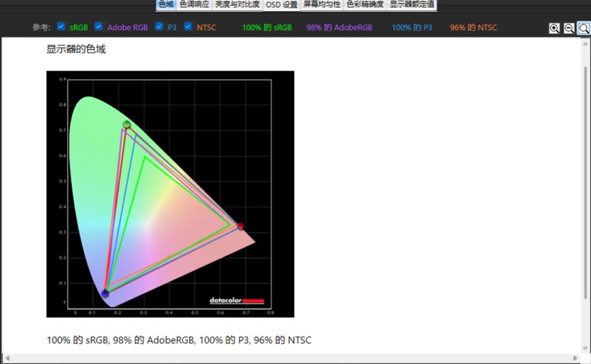Click the gamut chart image

pos(170,194)
